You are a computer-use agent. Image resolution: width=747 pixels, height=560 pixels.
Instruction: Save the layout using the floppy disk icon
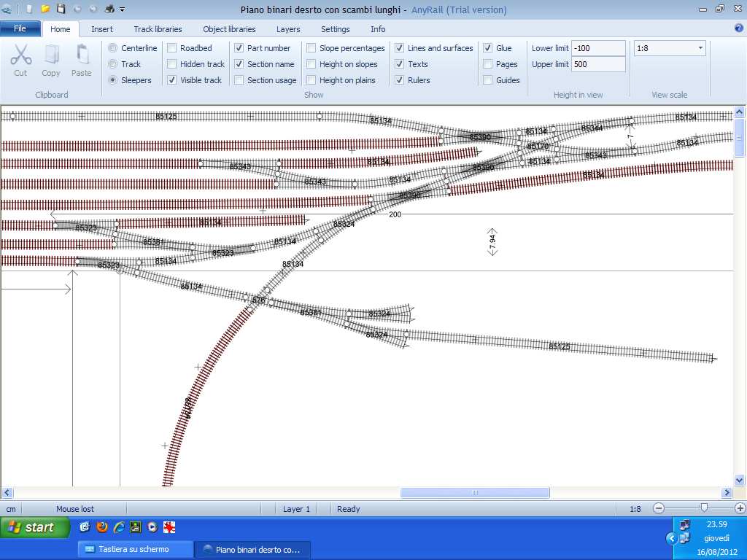coord(61,9)
